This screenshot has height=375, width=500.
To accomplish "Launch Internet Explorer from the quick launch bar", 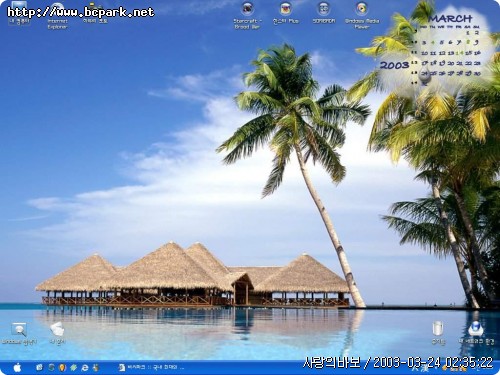I will click(x=85, y=367).
